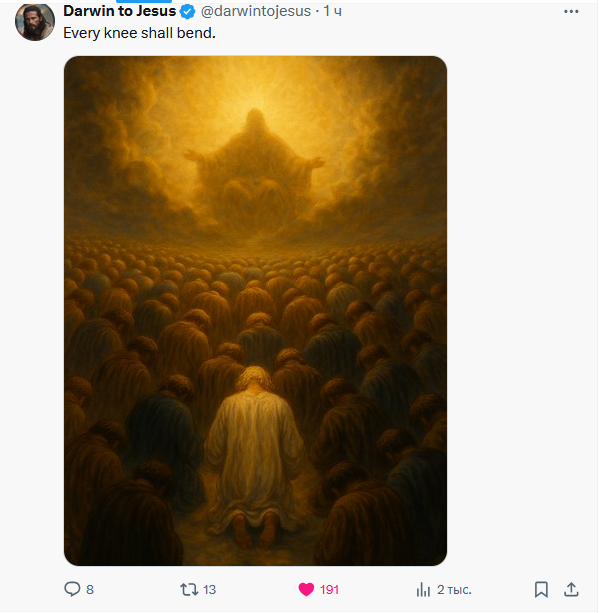Click the like count 191
The width and height of the screenshot is (605, 613).
(329, 589)
